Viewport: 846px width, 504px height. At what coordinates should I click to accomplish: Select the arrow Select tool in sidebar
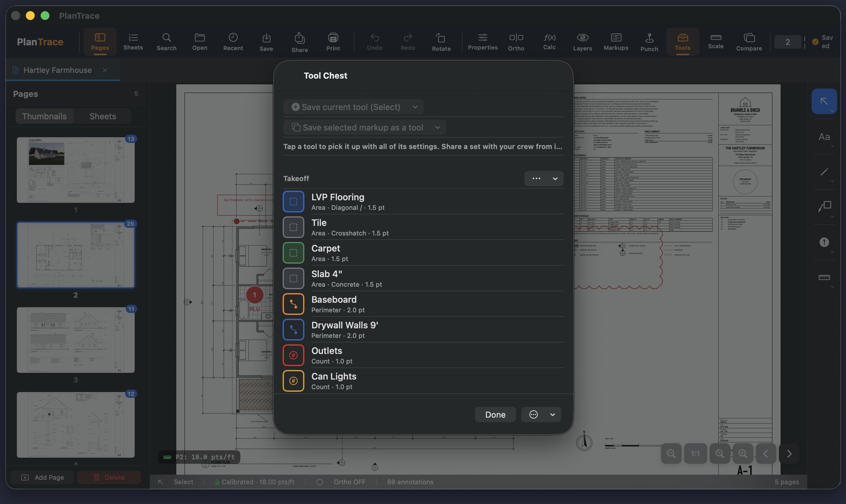pyautogui.click(x=824, y=101)
